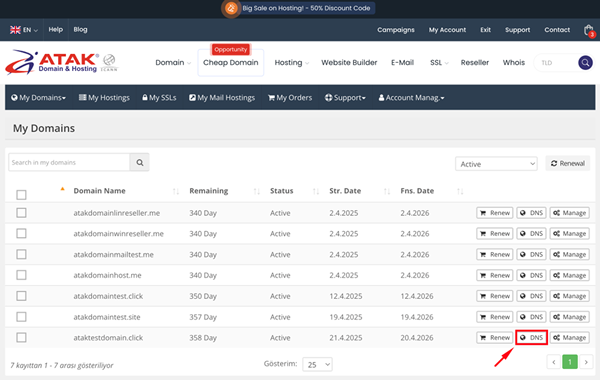Open the Active status filter dropdown

pos(496,164)
